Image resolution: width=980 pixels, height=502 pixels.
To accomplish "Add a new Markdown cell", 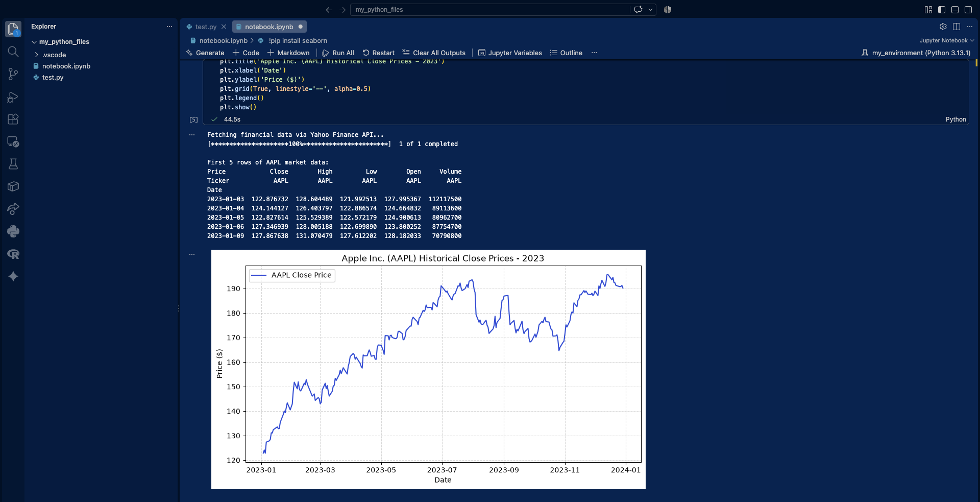I will (x=288, y=53).
